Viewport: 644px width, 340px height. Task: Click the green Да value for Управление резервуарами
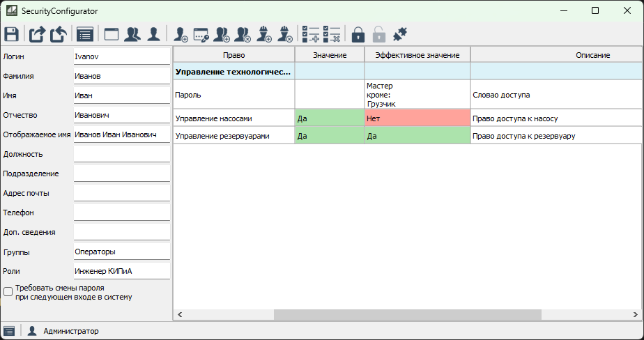click(x=329, y=136)
